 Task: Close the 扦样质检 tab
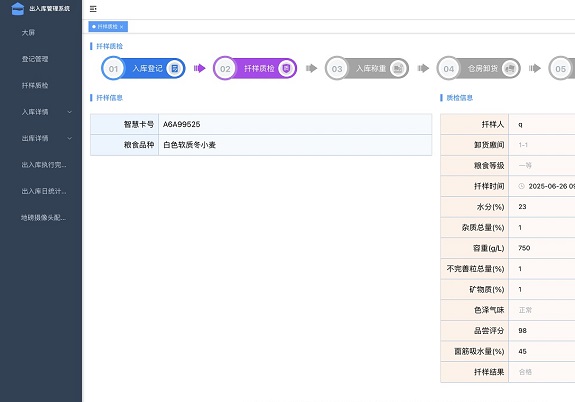click(121, 27)
